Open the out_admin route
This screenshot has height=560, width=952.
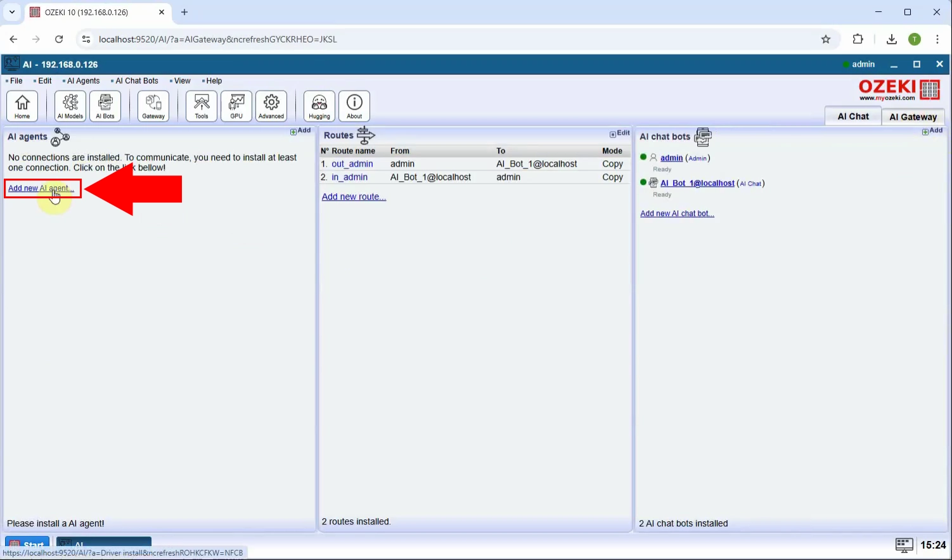coord(352,164)
